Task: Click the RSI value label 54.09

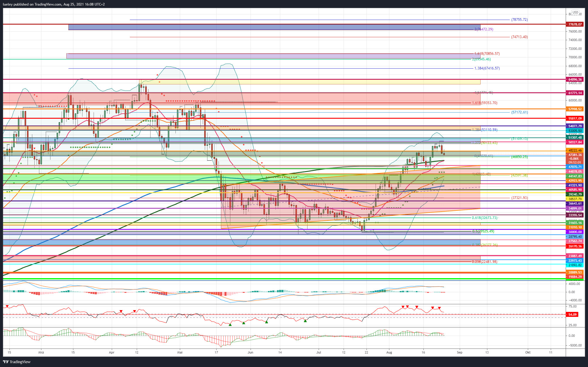Action: 572,315
